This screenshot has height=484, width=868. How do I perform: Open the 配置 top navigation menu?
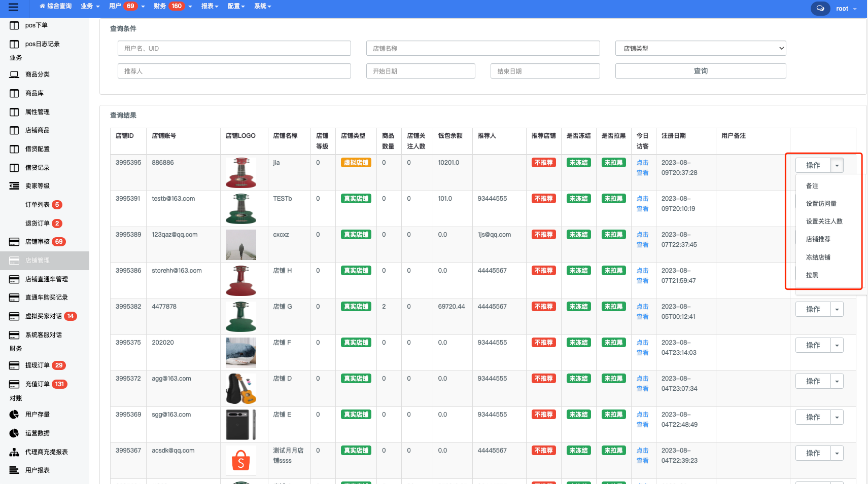pos(236,6)
